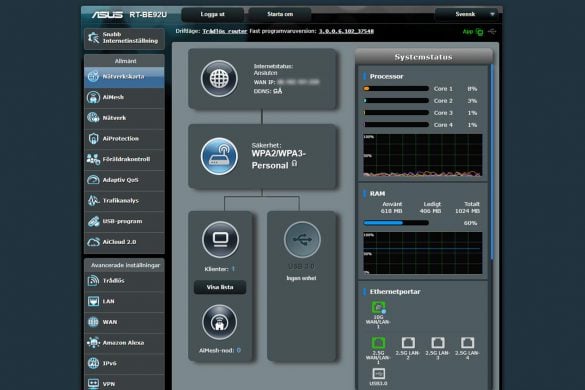The height and width of the screenshot is (390, 585).
Task: Open AiProtection settings
Action: [124, 139]
